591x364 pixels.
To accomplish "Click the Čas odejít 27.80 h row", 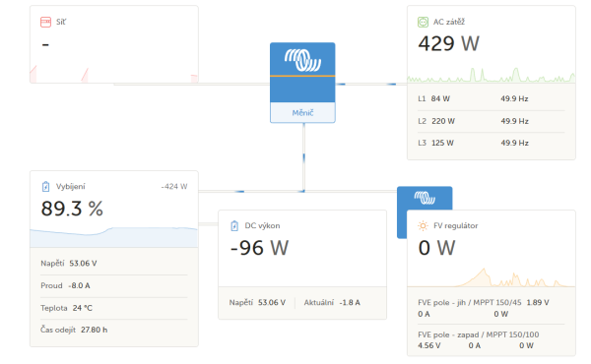I will (x=114, y=330).
